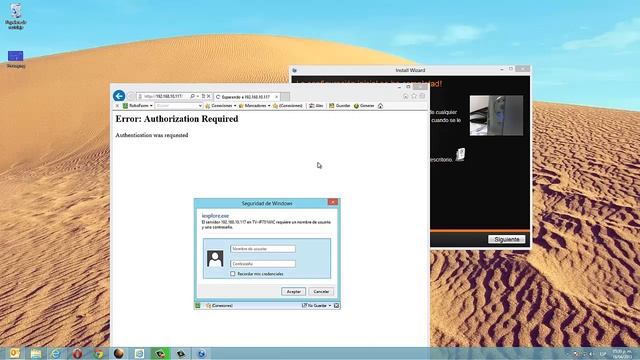Click Siguiente in the Install Wizard

(507, 239)
